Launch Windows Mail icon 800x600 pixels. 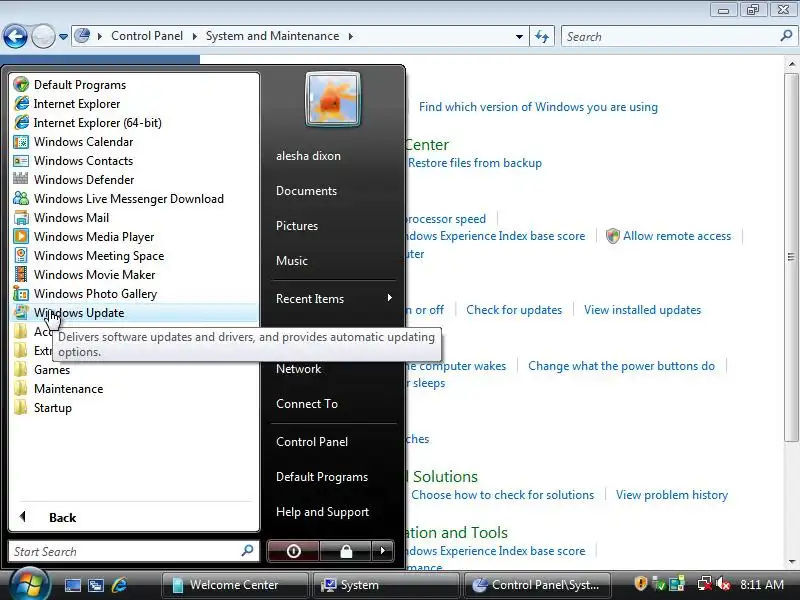pos(21,218)
